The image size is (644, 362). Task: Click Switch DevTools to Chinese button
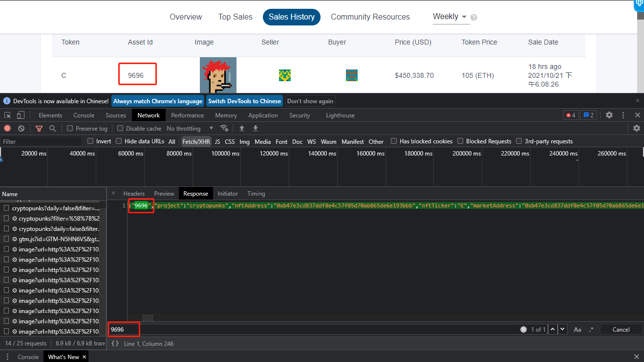244,101
